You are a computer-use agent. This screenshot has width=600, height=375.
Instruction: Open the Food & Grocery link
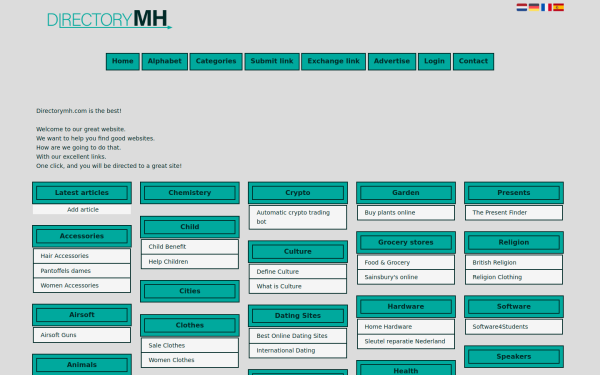(x=406, y=262)
